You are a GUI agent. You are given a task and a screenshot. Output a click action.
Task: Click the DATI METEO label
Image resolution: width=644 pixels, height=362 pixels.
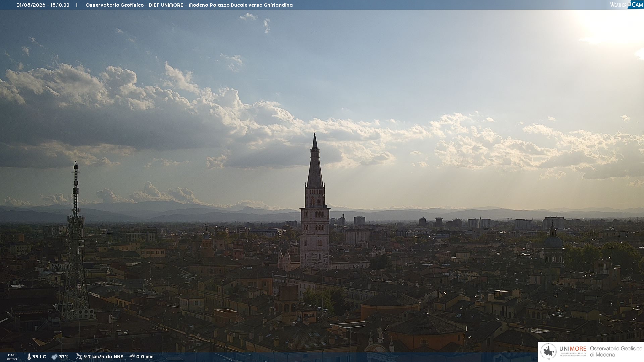pyautogui.click(x=12, y=357)
